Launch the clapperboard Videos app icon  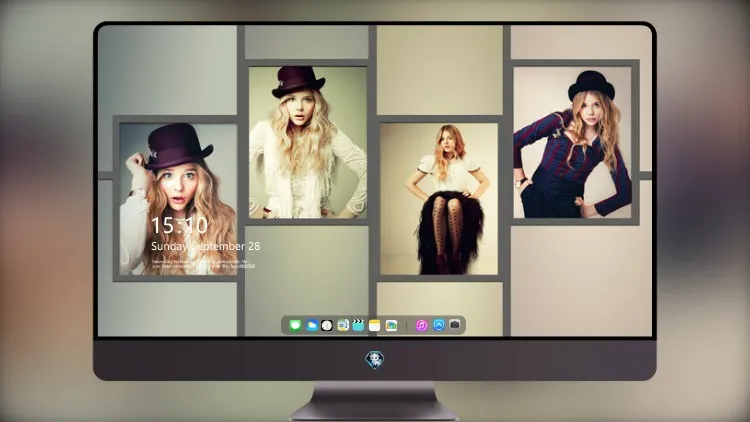(358, 325)
